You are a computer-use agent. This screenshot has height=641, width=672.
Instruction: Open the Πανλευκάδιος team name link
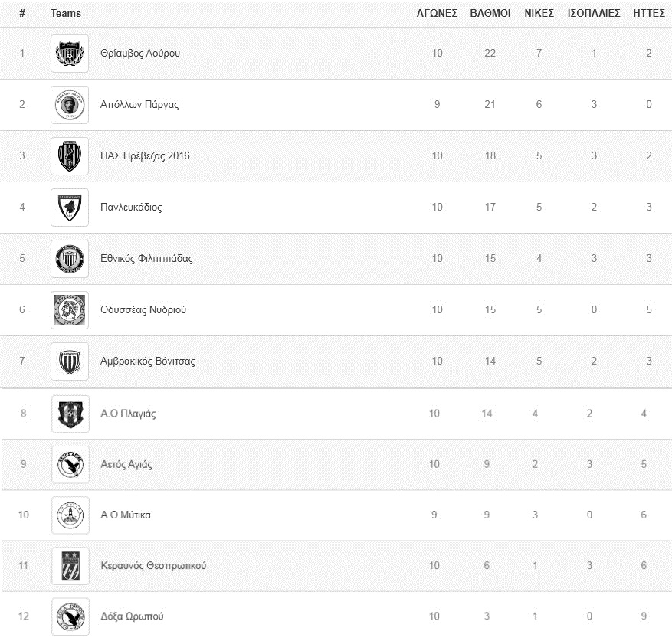pos(131,208)
